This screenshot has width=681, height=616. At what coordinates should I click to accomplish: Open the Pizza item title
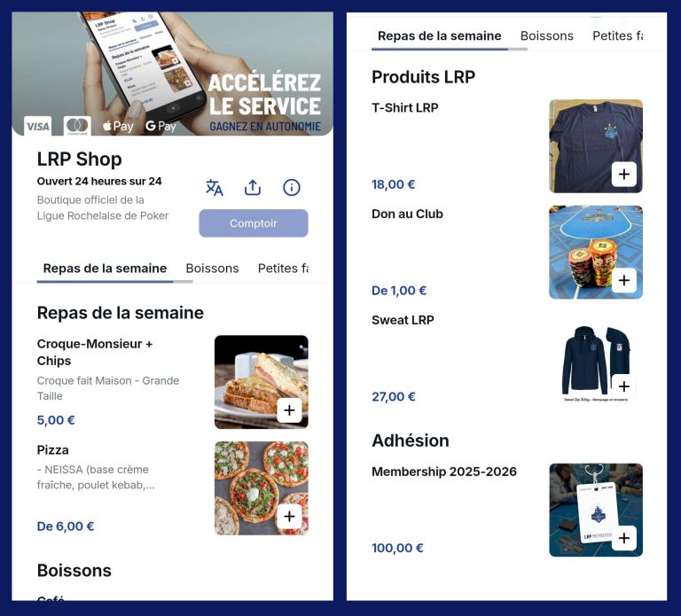point(52,449)
